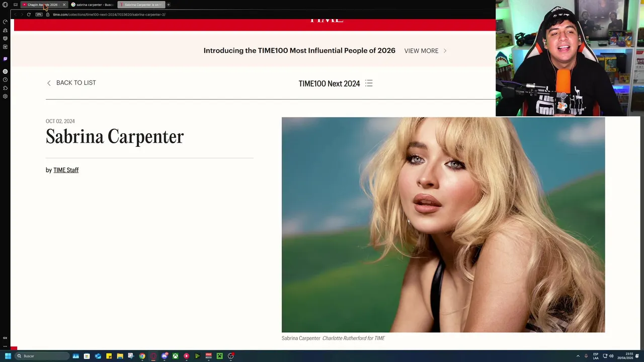The height and width of the screenshot is (362, 644).
Task: Open the Opera GX main menu logo
Action: click(5, 5)
